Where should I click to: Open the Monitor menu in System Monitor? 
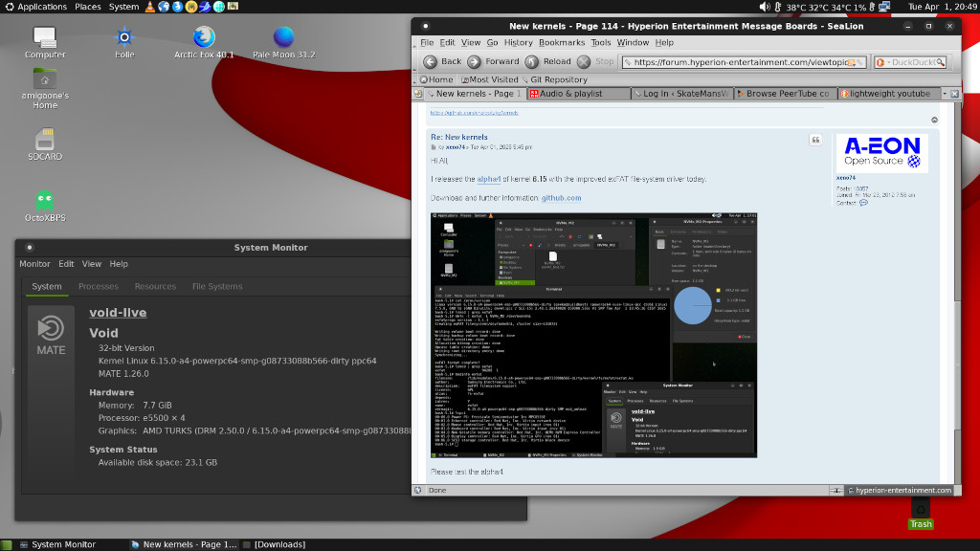pyautogui.click(x=34, y=264)
